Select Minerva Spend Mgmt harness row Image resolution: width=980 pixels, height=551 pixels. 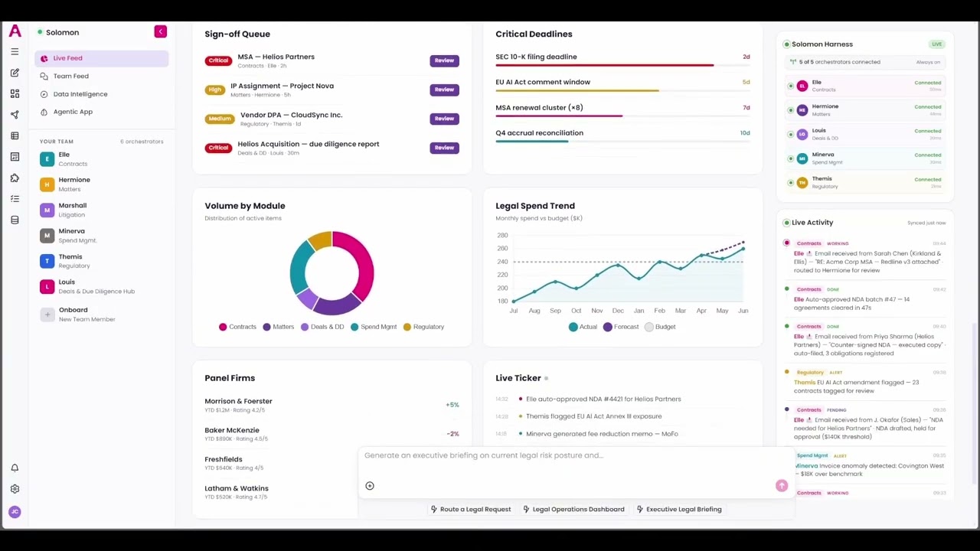coord(866,158)
